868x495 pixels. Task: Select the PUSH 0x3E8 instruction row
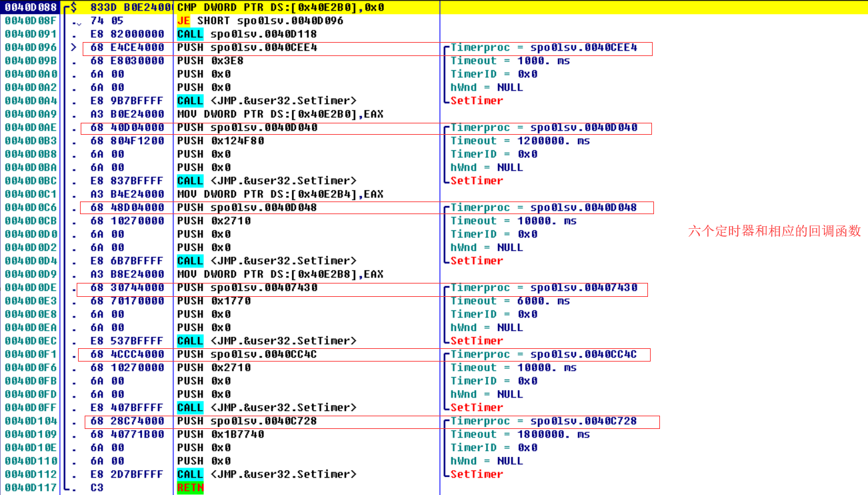click(x=210, y=61)
